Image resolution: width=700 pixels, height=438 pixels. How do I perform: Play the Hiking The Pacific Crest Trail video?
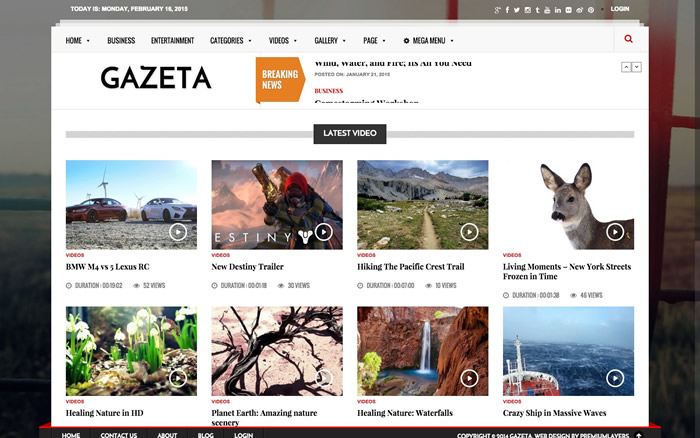coord(469,232)
